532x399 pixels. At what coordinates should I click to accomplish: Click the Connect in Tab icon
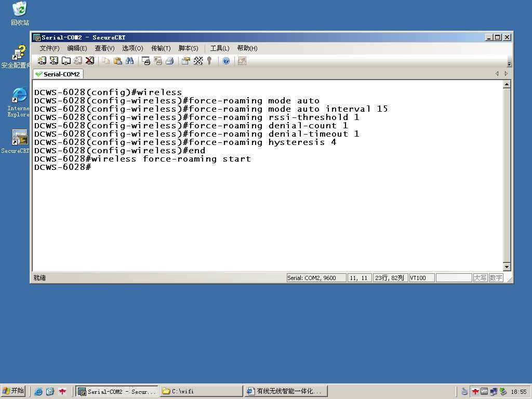pos(66,61)
